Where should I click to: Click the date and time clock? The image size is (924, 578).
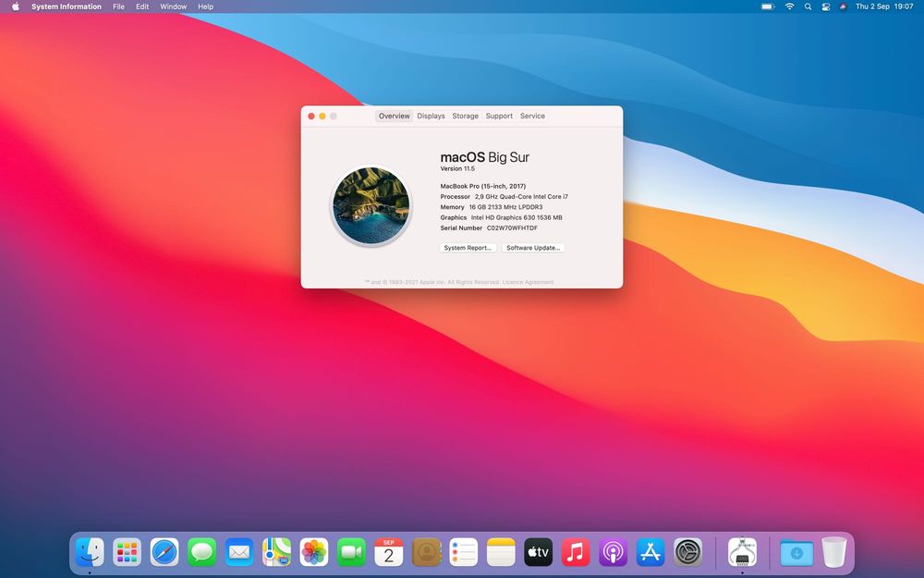[884, 6]
